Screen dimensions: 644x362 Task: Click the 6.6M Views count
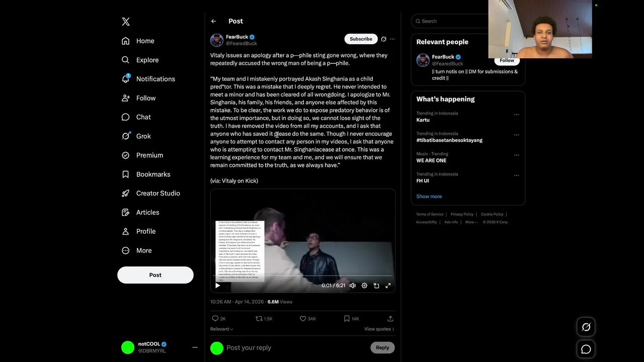pos(280,302)
